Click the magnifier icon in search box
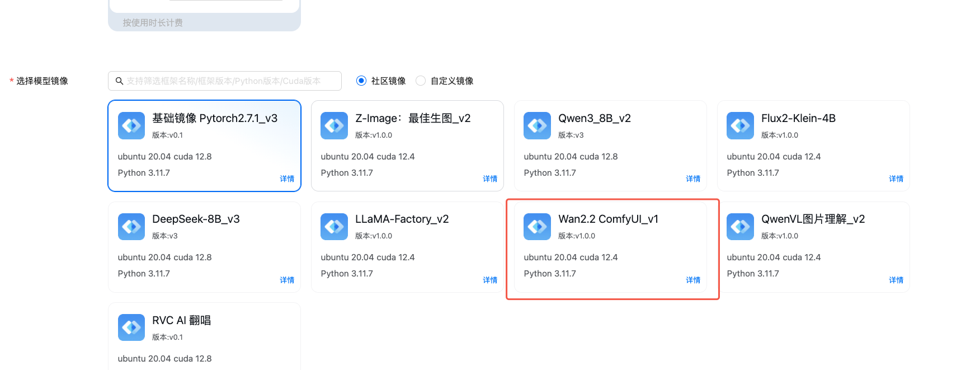Viewport: 980px width, 370px height. coord(119,81)
